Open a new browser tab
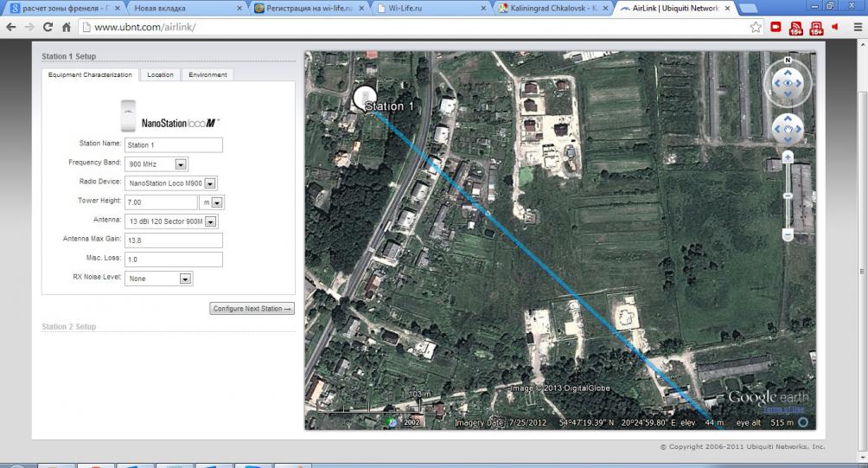868x468 pixels. [x=748, y=9]
